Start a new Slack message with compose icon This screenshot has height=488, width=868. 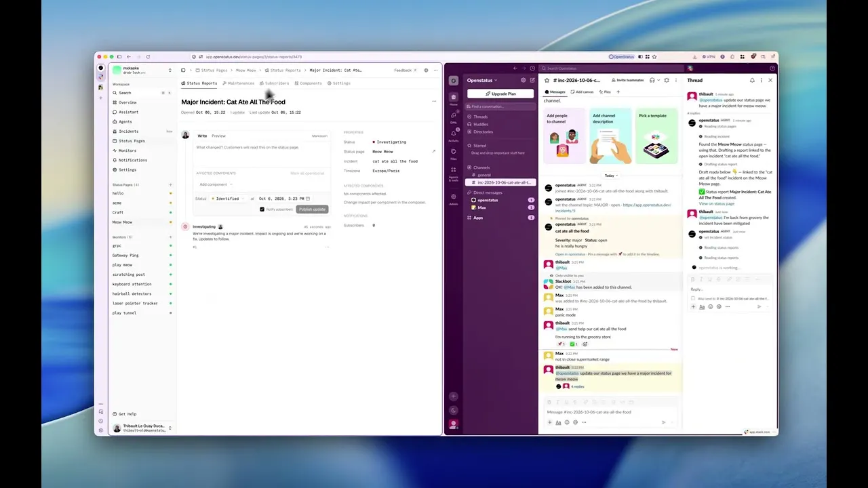tap(532, 80)
